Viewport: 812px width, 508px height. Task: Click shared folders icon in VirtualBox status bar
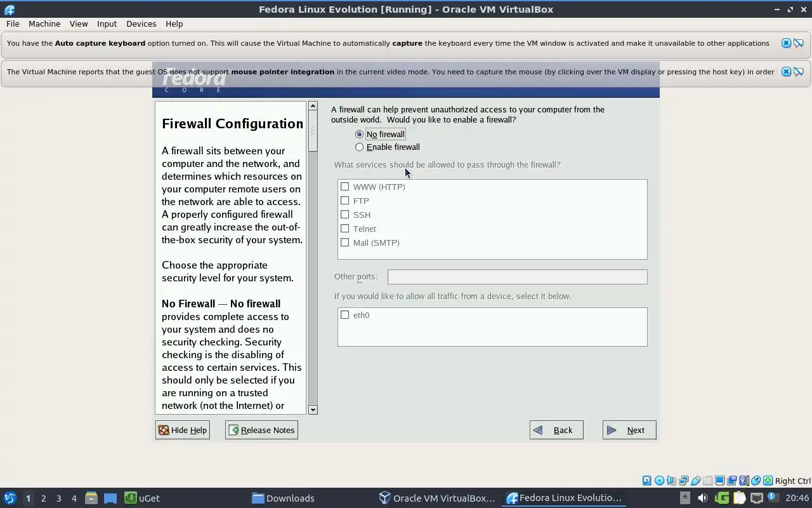[707, 481]
